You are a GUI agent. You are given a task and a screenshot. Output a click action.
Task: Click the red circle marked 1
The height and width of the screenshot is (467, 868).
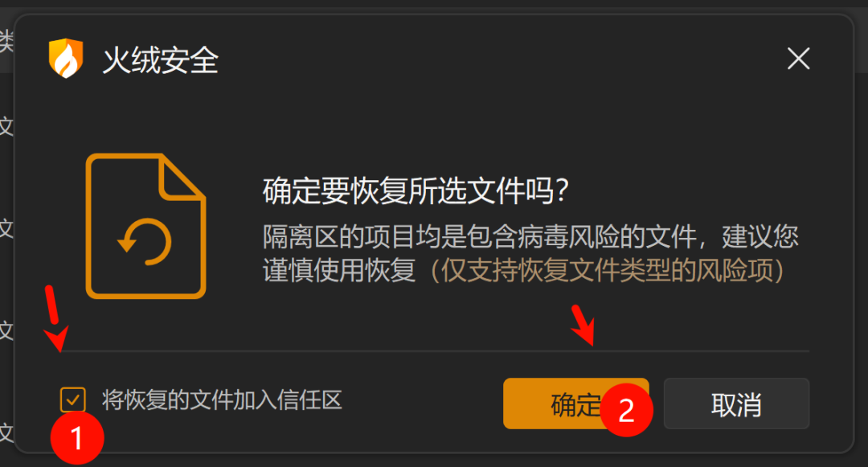click(x=77, y=438)
